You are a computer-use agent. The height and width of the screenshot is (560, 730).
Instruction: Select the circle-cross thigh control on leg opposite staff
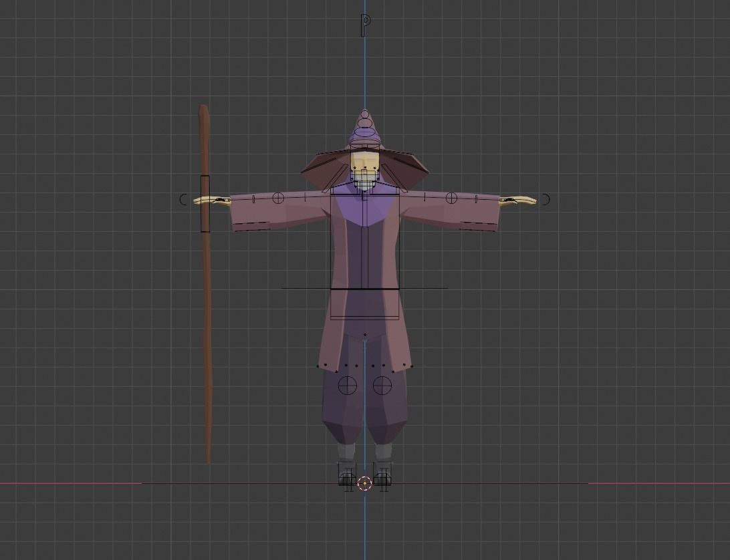pyautogui.click(x=382, y=386)
